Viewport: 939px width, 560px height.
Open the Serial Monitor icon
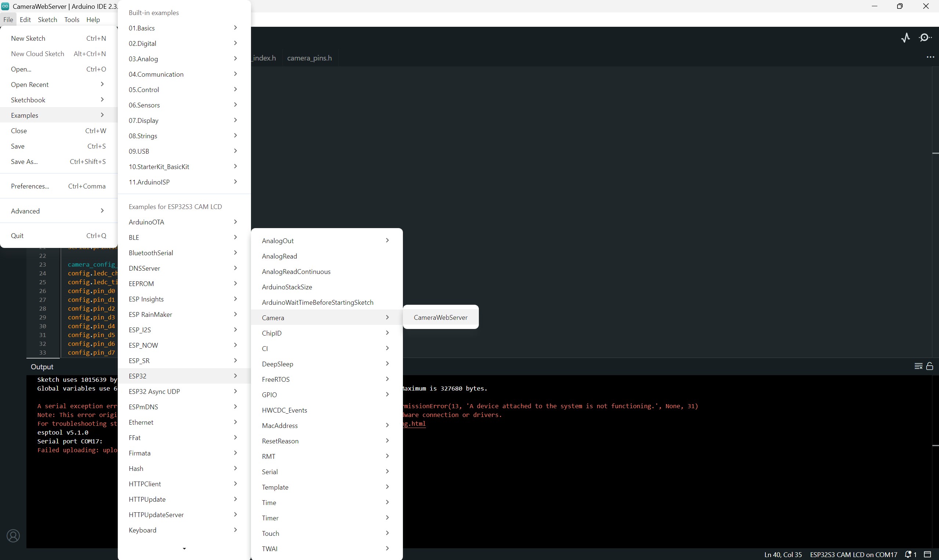[925, 38]
